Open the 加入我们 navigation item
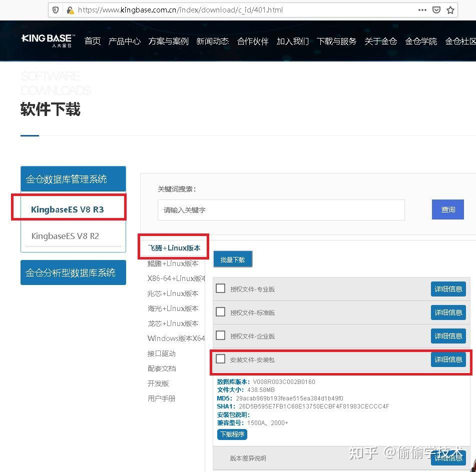Image resolution: width=476 pixels, height=472 pixels. click(293, 41)
